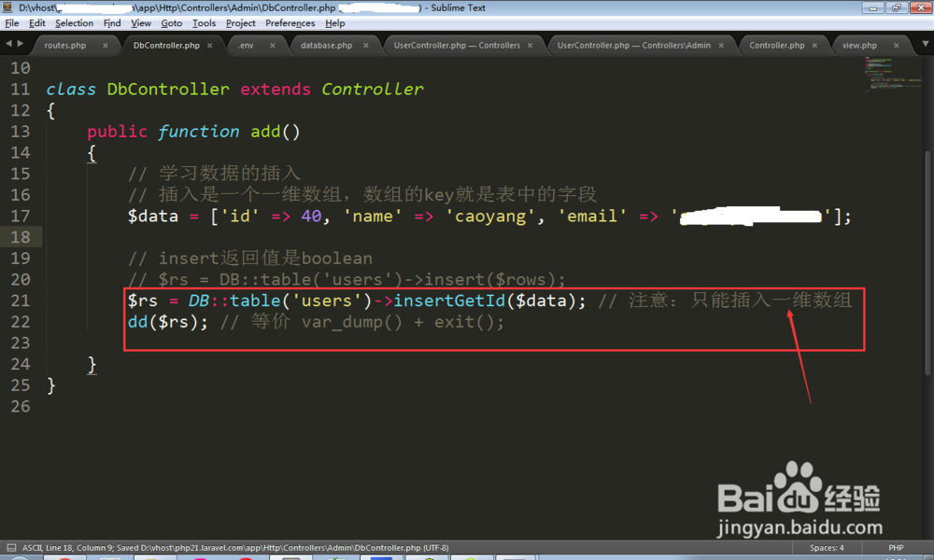Go to previous tab with left arrow
The height and width of the screenshot is (560, 934).
(x=8, y=44)
